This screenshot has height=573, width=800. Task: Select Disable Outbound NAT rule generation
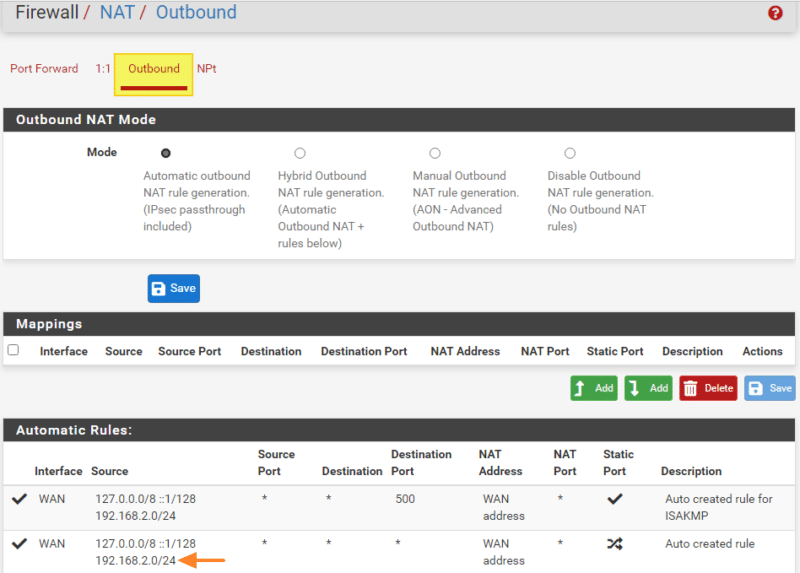570,153
